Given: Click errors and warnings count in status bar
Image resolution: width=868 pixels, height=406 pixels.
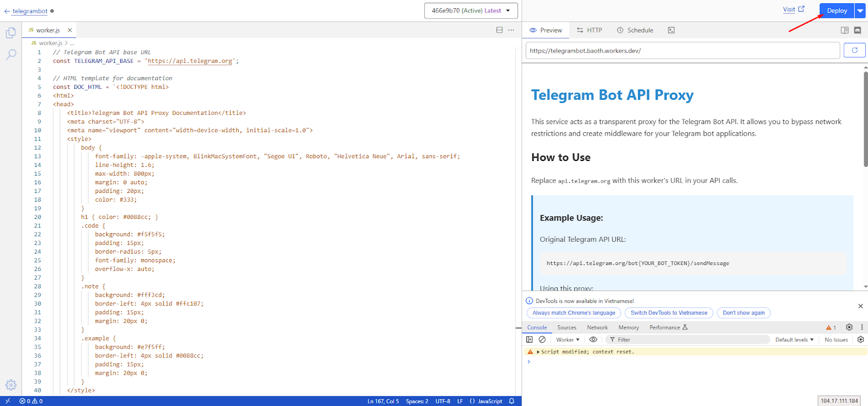Looking at the screenshot, I should click(x=31, y=401).
